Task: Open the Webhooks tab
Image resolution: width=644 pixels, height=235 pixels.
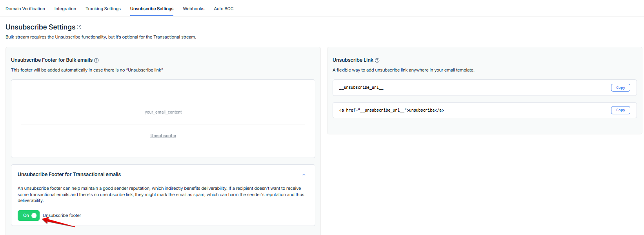Action: pyautogui.click(x=193, y=9)
